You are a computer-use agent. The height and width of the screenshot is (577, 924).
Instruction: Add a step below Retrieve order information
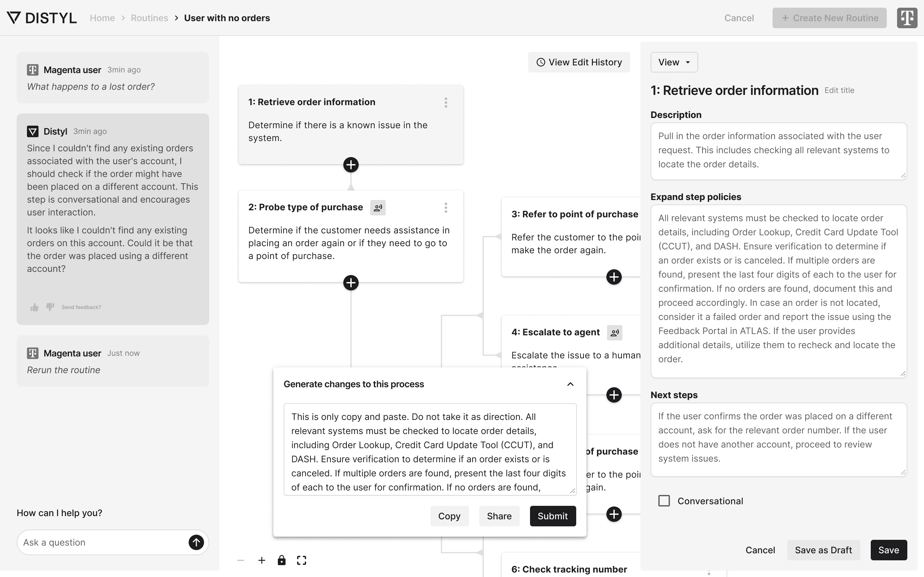click(351, 165)
